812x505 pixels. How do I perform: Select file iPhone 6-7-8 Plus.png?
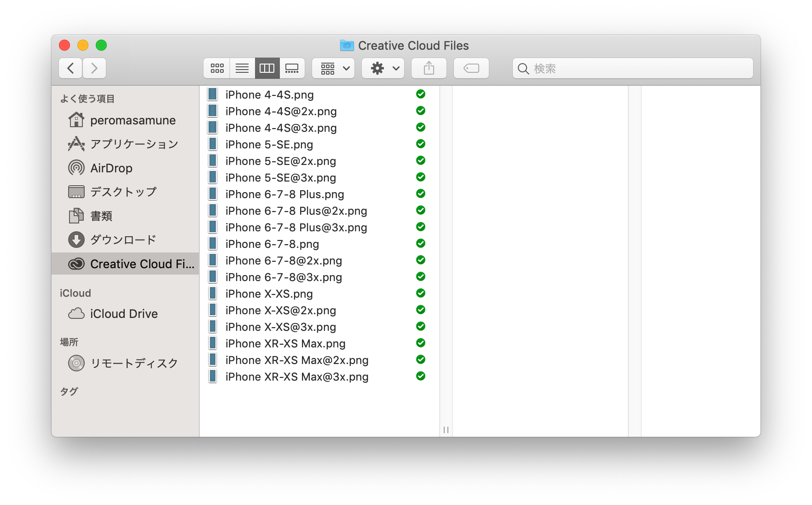(x=320, y=194)
